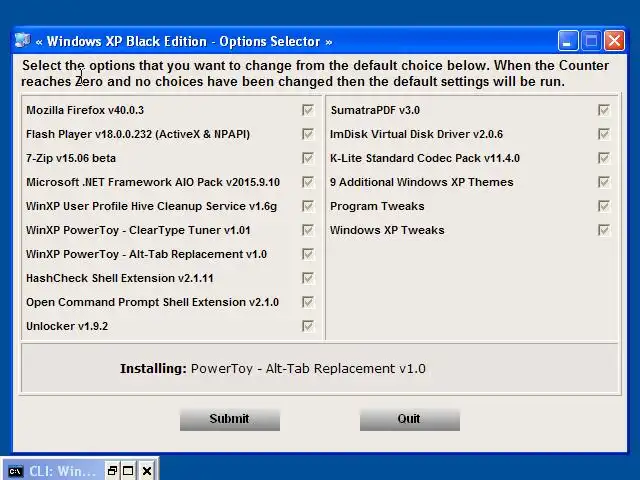Click the '9 Additional Windows XP Themes' label
This screenshot has height=480, width=640.
tap(422, 182)
